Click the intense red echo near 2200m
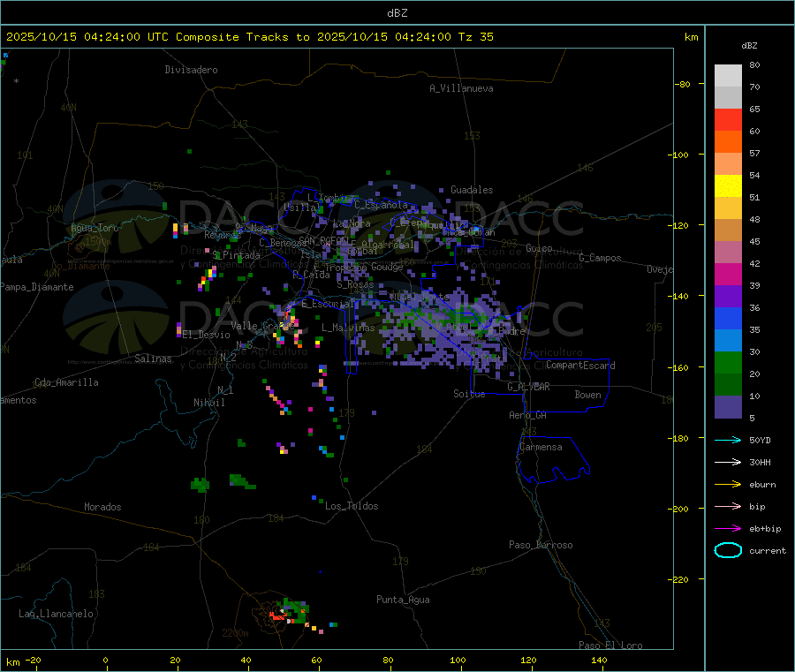The image size is (795, 672). click(277, 616)
